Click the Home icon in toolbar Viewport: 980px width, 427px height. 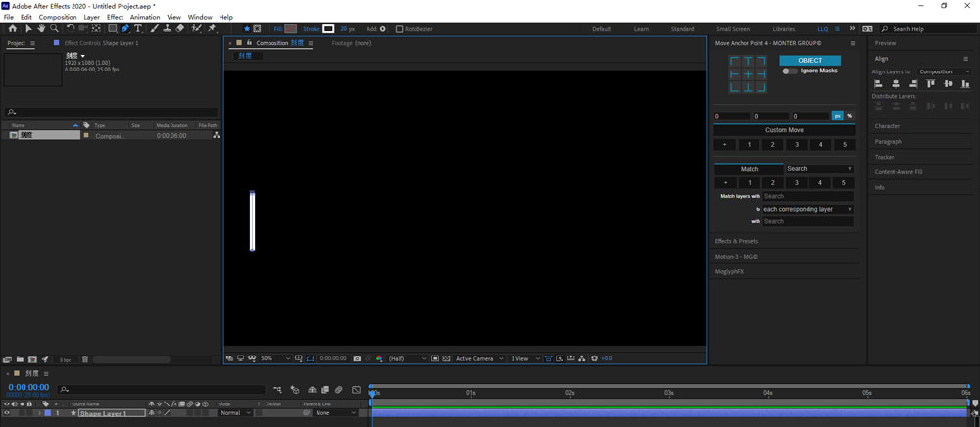pos(12,29)
